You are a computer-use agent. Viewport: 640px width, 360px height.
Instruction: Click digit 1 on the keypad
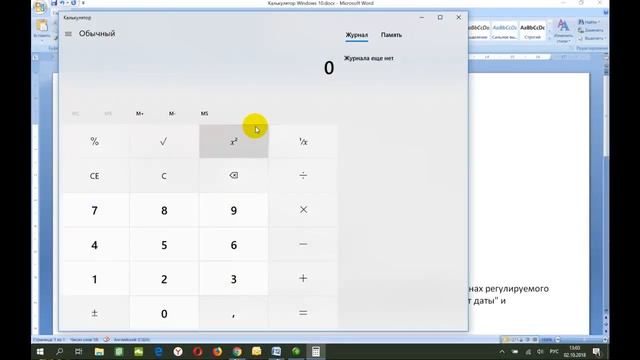(95, 278)
